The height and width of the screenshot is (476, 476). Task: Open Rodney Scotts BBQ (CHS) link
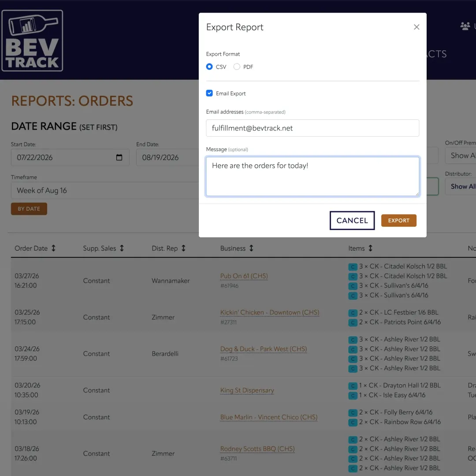[257, 449]
